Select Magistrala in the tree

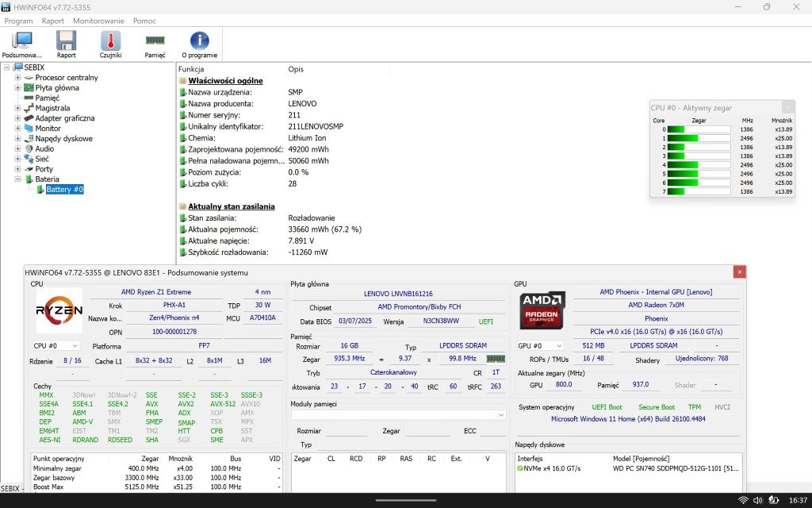pos(52,108)
